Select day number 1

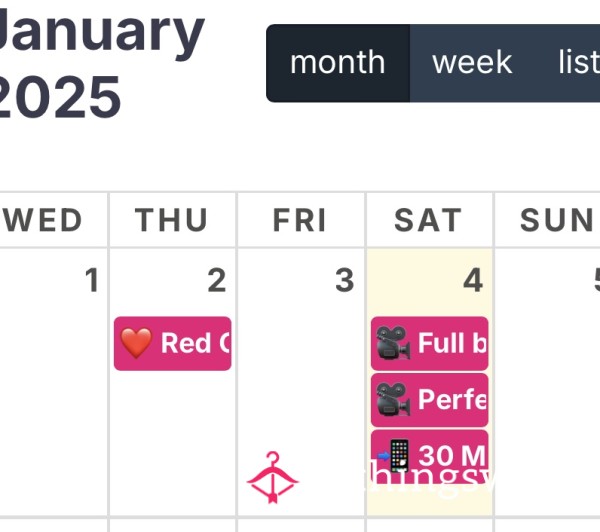92,281
